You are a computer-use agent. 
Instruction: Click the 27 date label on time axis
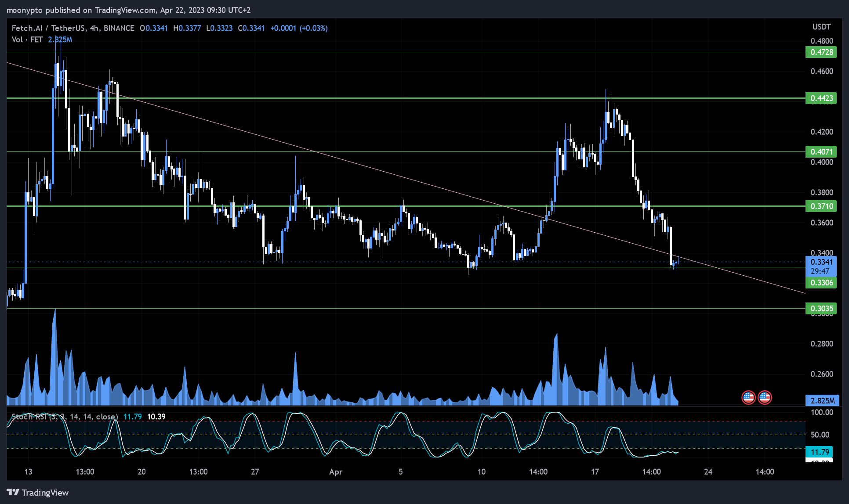point(255,472)
